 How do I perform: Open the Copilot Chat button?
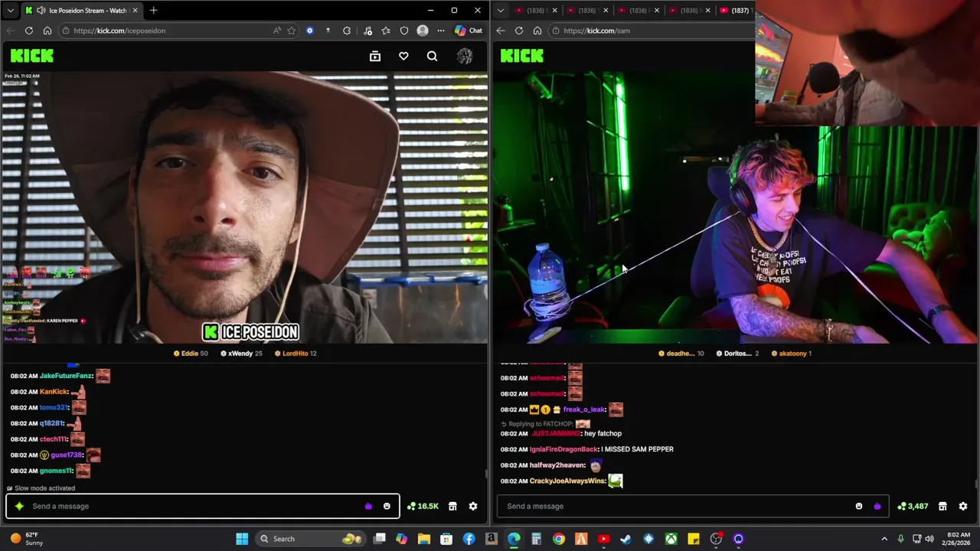[x=468, y=31]
